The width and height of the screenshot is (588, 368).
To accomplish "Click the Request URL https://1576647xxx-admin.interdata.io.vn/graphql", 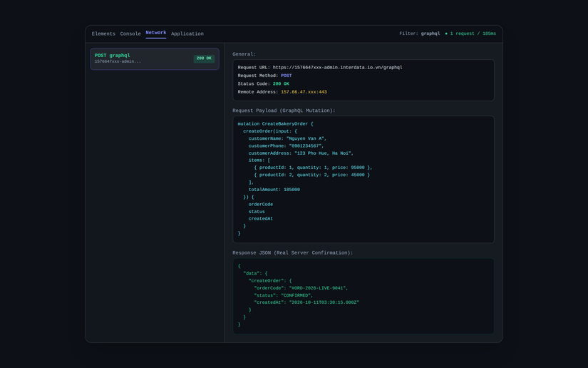I will point(337,68).
